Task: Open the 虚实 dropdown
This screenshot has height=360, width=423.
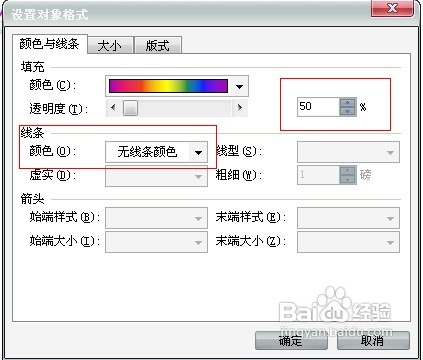Action: (x=156, y=176)
